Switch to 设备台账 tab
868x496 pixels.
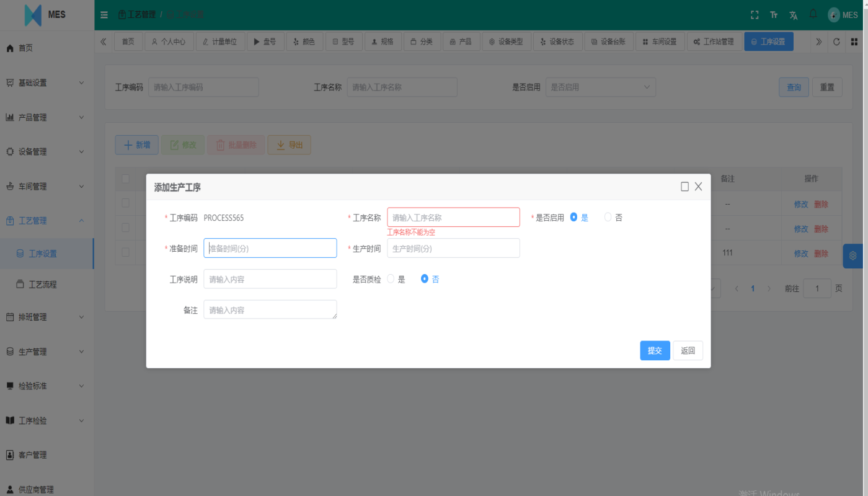tap(608, 42)
